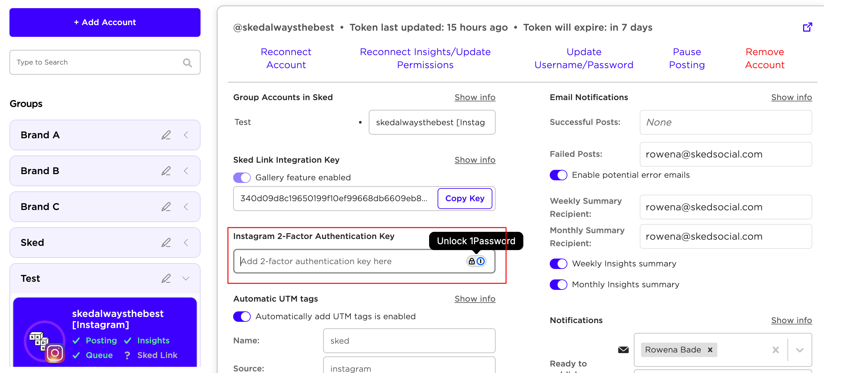The image size is (868, 373).
Task: Turn off Weekly Insights summary
Action: pos(558,264)
